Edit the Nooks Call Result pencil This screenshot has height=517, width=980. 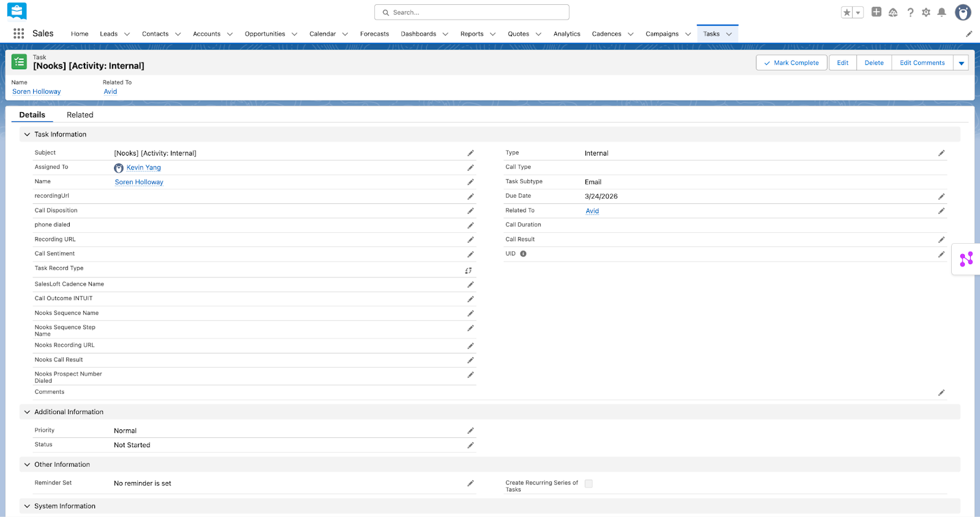pos(470,360)
